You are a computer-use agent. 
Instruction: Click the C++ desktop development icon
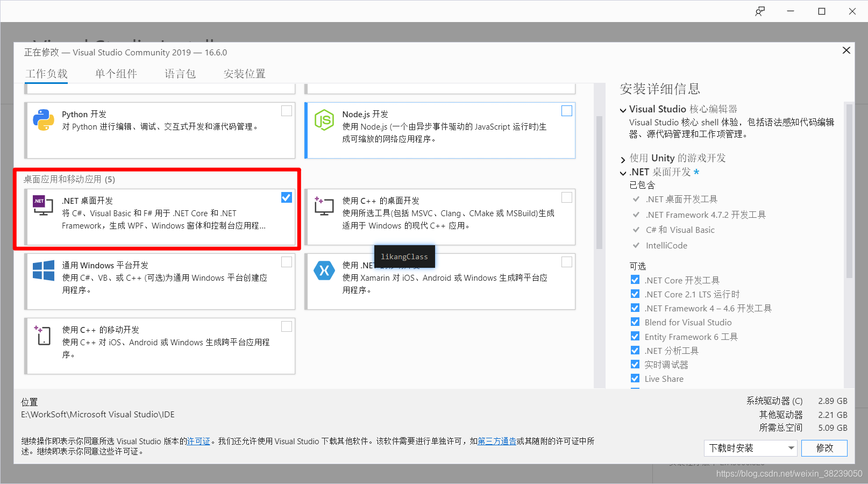click(324, 206)
